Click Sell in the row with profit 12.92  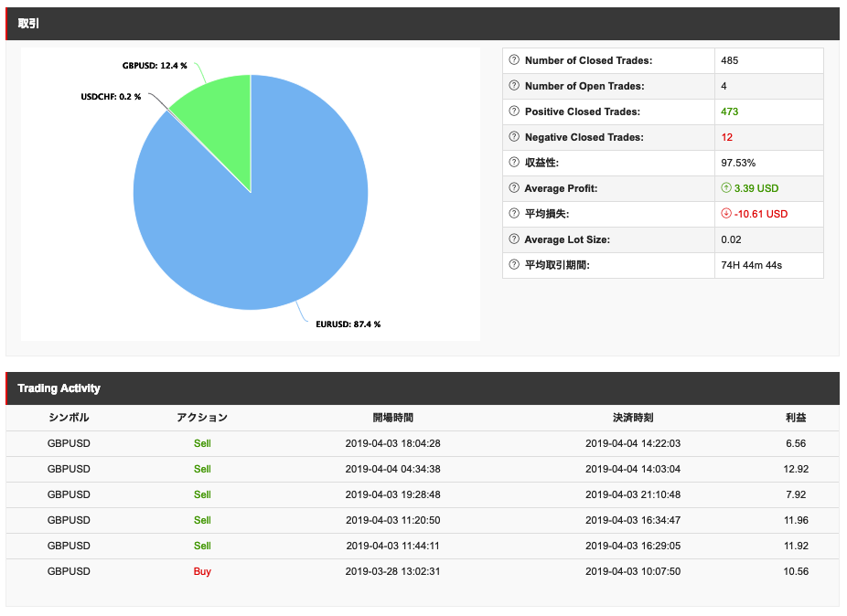202,469
